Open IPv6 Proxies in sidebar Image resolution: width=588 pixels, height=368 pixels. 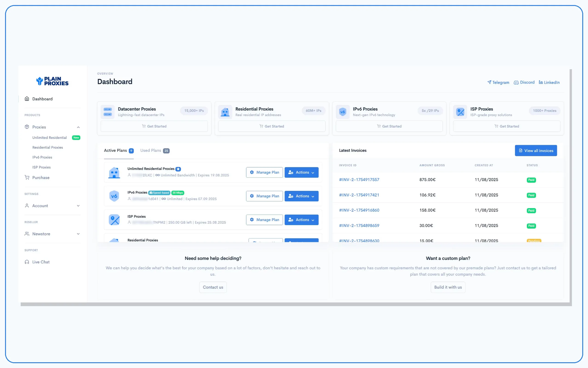click(x=42, y=157)
